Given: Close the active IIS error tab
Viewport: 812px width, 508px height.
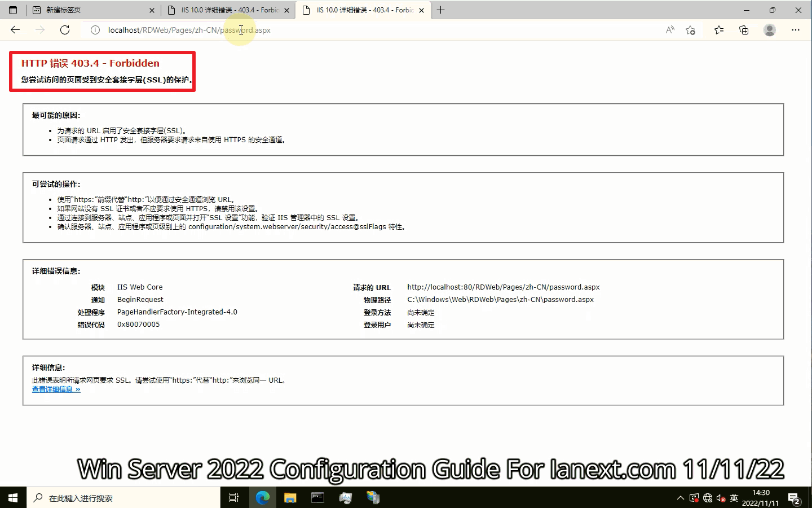Looking at the screenshot, I should (x=421, y=10).
